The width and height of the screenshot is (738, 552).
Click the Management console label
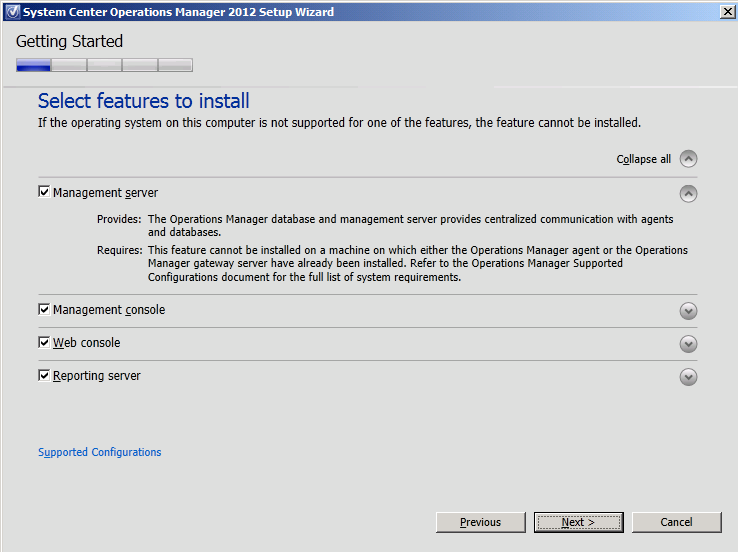tap(109, 310)
